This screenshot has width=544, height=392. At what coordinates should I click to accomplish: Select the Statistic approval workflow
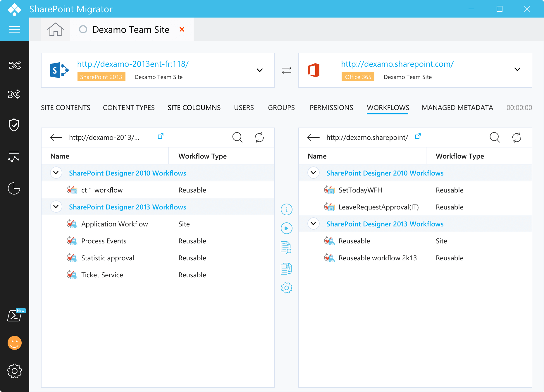[158, 258]
